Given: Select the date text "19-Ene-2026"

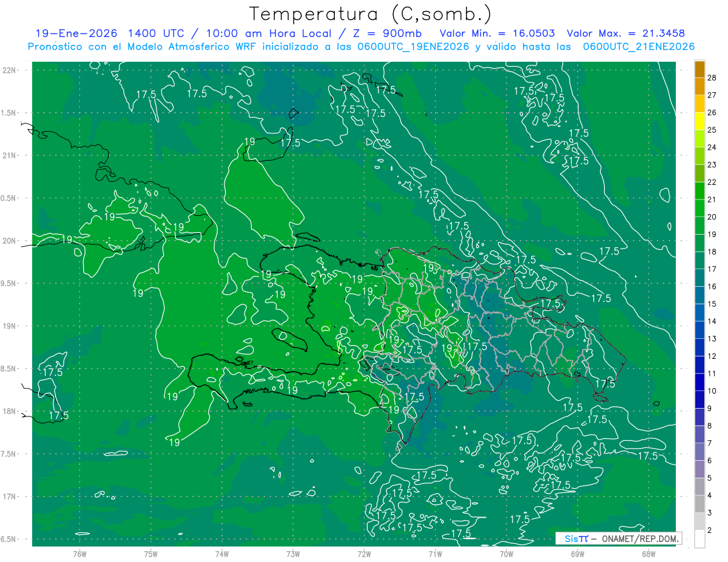Looking at the screenshot, I should tap(76, 34).
